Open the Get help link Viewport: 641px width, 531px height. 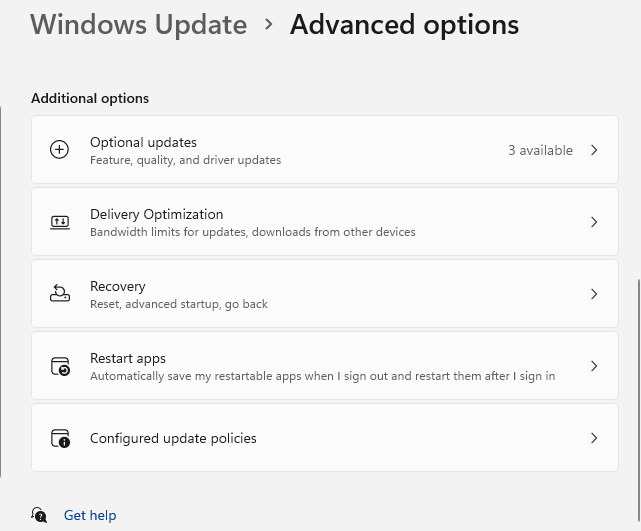(90, 515)
